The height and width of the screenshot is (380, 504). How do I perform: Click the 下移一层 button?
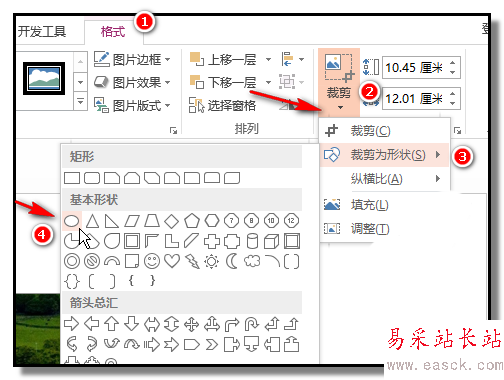pyautogui.click(x=223, y=82)
